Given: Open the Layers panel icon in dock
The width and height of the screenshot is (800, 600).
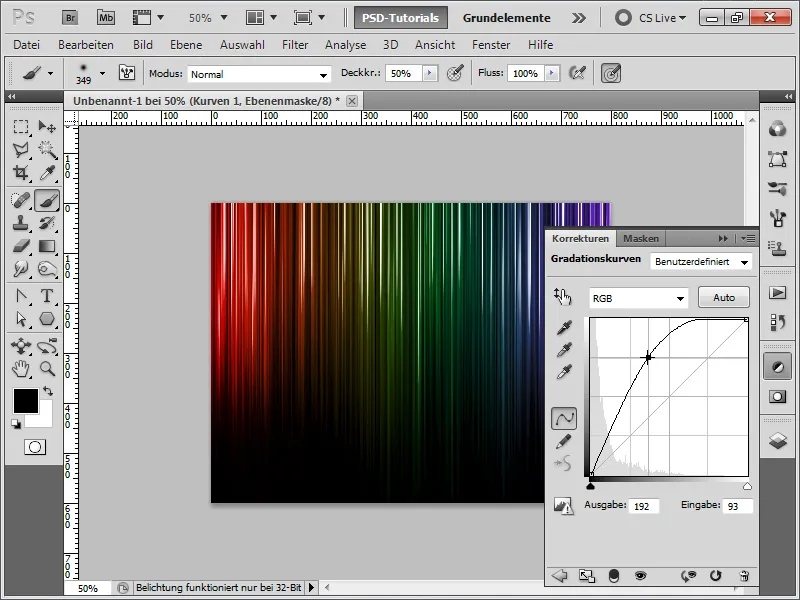Looking at the screenshot, I should [778, 441].
